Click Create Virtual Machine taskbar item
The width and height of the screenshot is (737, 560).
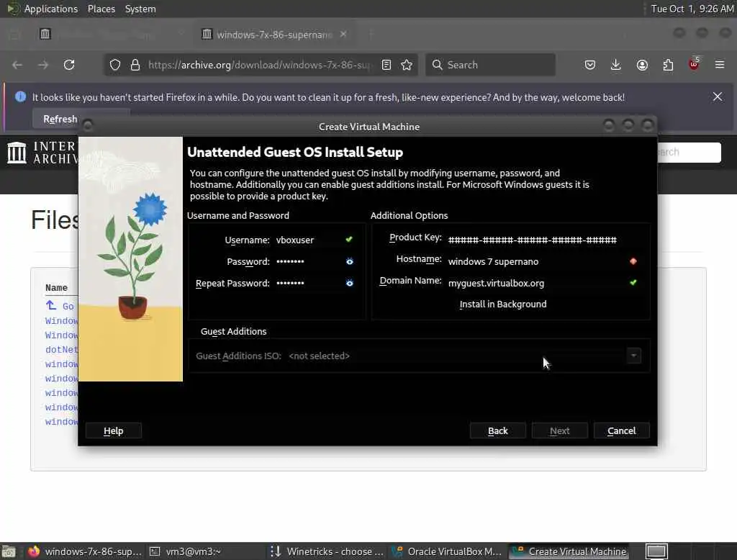point(569,551)
